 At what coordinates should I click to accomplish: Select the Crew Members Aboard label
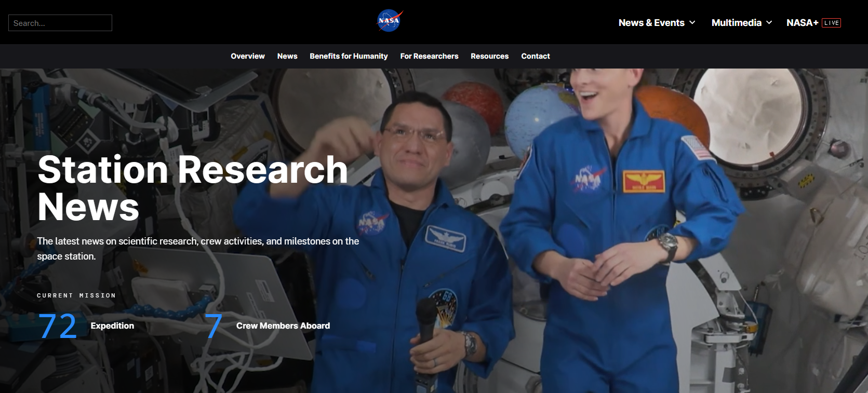point(283,326)
